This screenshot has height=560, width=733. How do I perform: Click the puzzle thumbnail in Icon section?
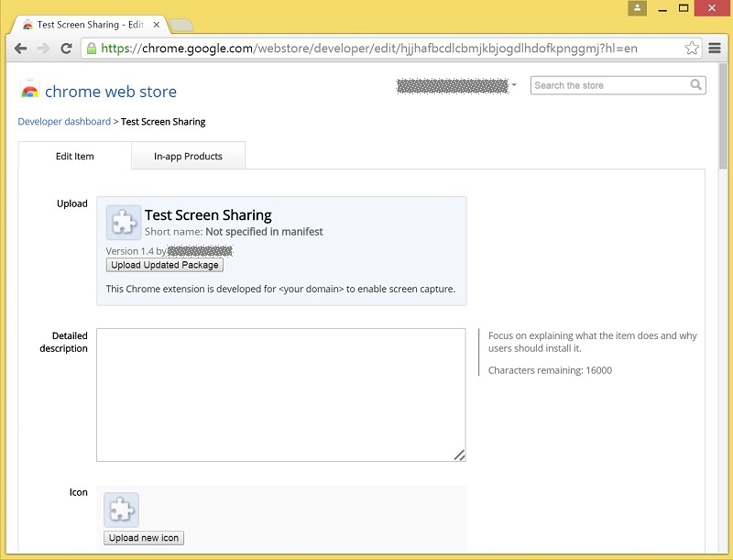[x=121, y=510]
